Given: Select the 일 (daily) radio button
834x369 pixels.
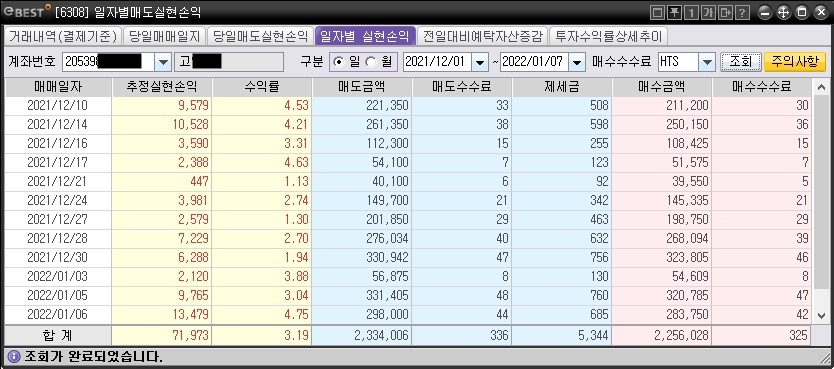Looking at the screenshot, I should 338,62.
